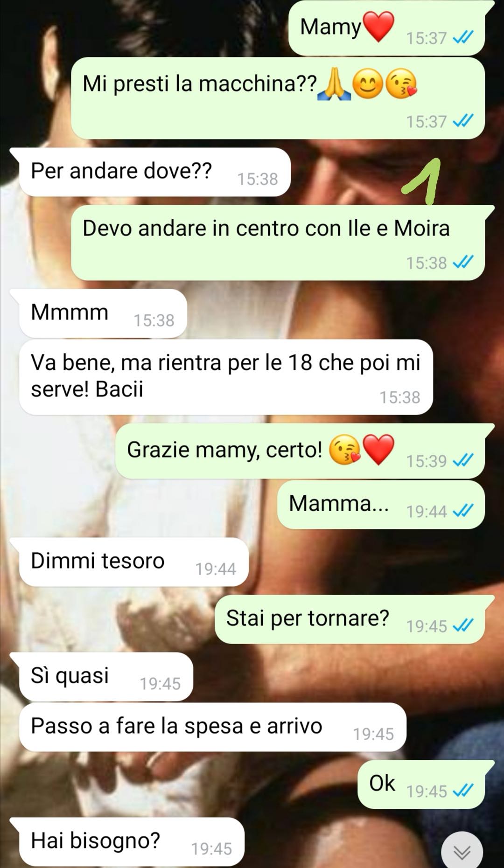The image size is (504, 868).
Task: Tap the praying hands emoji
Action: tap(334, 85)
